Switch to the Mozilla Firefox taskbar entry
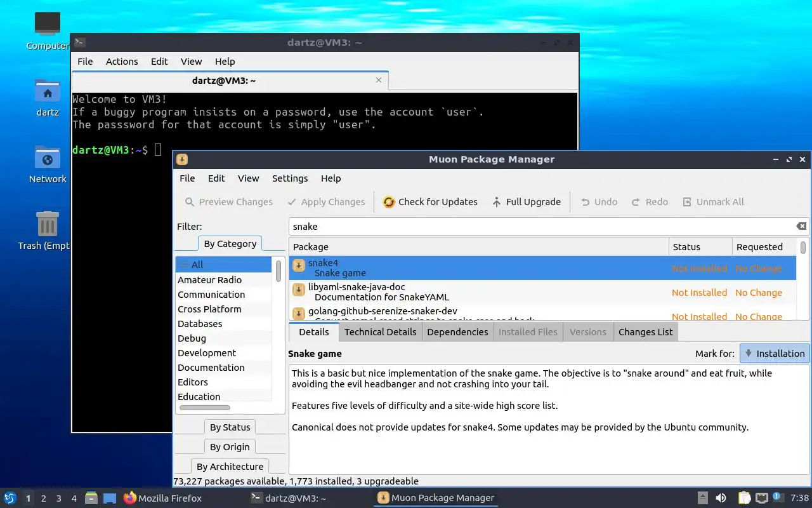812x508 pixels. pos(162,498)
